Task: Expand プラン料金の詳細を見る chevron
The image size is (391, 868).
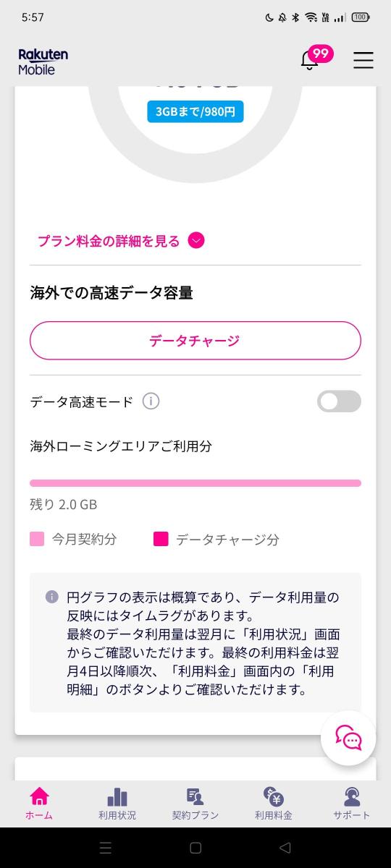Action: pos(196,241)
